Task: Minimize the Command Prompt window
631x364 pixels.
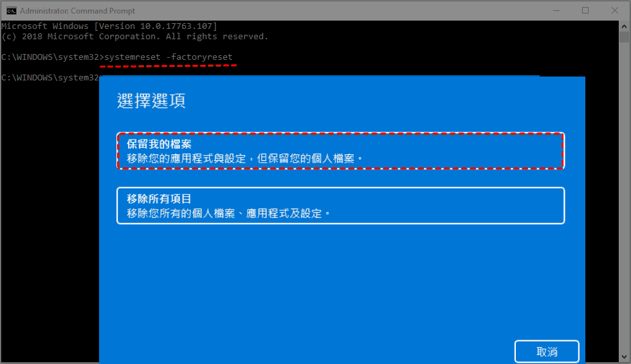Action: coord(556,10)
